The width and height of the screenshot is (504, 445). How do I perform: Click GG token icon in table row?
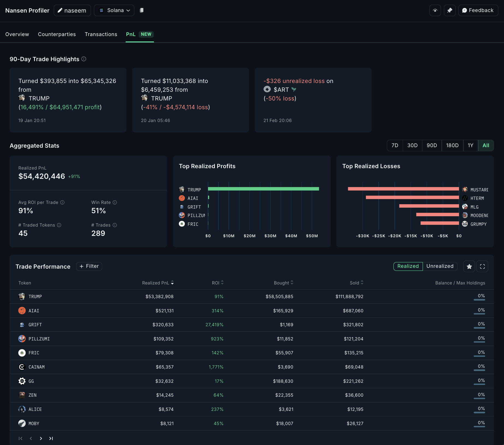(22, 381)
